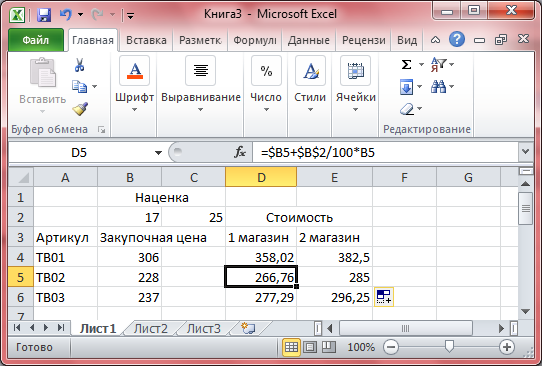
Task: Select cell containing 358,02
Action: pos(261,257)
